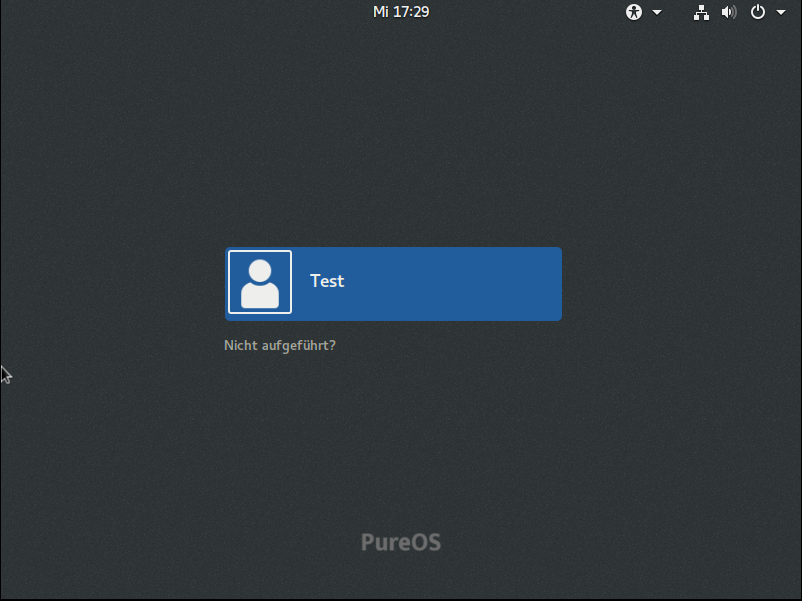Click the person silhouette in the user tile
This screenshot has height=601, width=802.
[x=260, y=283]
